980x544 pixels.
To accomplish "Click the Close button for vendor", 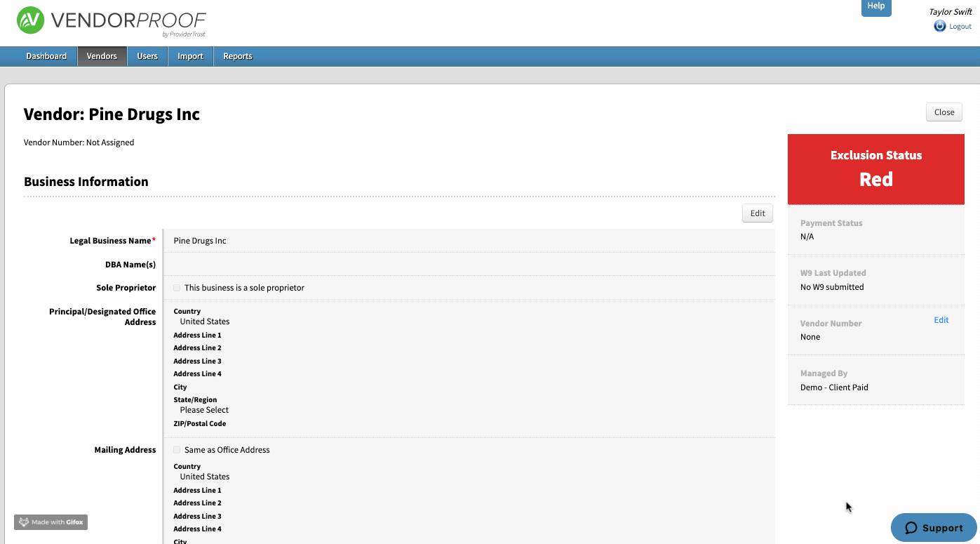I will tap(944, 112).
